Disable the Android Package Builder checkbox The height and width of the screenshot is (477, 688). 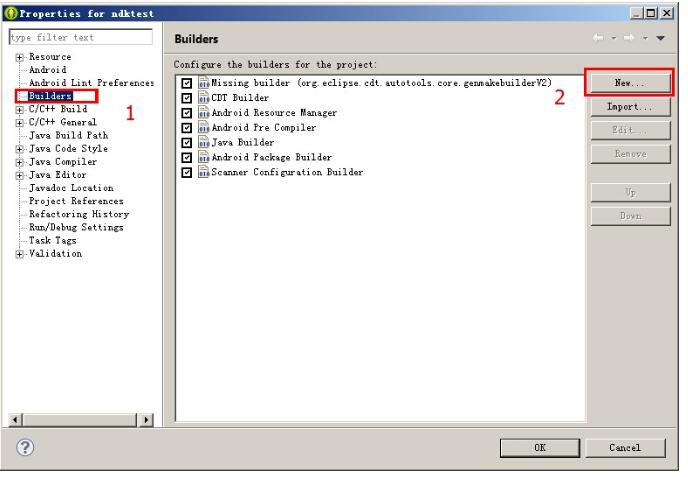click(187, 158)
